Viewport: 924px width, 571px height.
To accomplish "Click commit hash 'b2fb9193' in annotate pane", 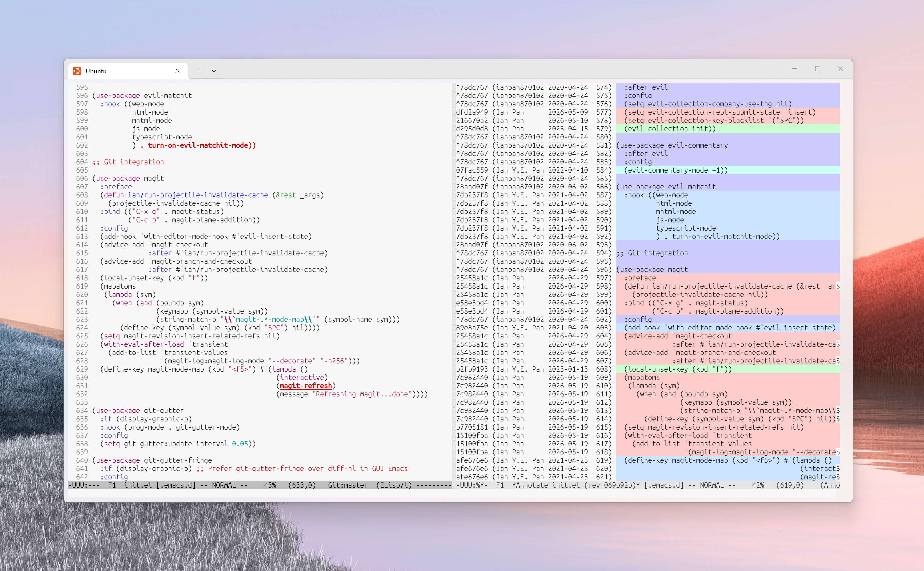I will point(472,370).
